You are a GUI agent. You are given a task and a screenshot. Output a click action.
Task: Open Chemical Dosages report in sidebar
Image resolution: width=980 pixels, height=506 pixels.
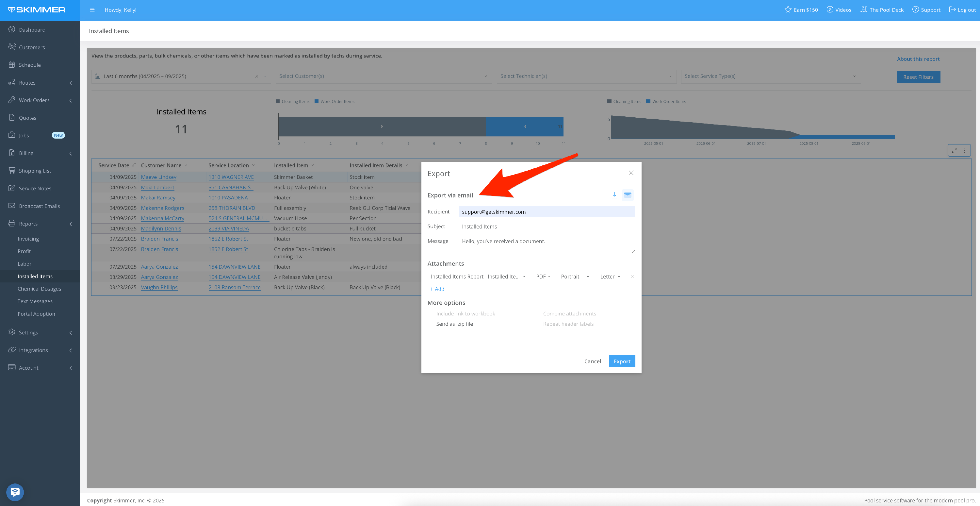39,289
